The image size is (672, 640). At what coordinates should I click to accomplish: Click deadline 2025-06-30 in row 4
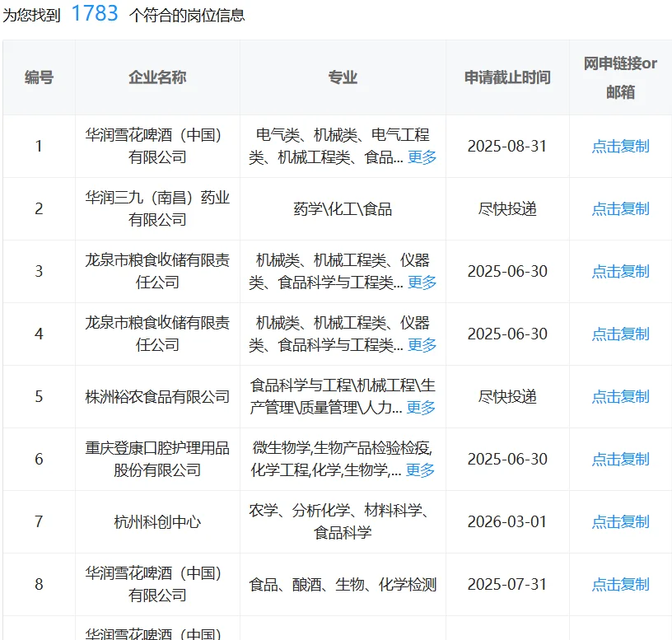tap(507, 334)
